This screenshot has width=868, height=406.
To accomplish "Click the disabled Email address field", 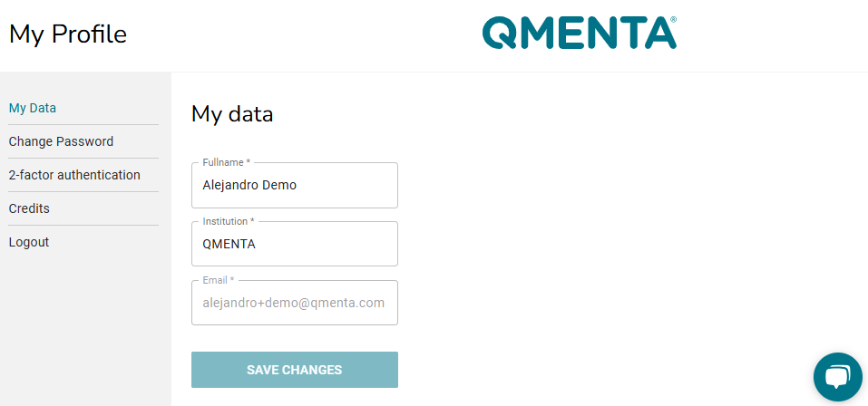I will pyautogui.click(x=295, y=303).
